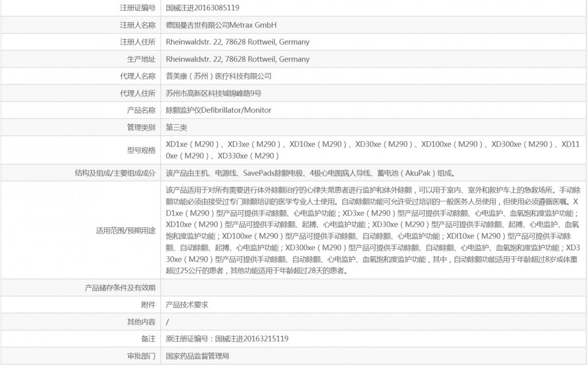588x365 pixels.
Task: Select approving department 国家药品监督管理局
Action: tap(198, 356)
